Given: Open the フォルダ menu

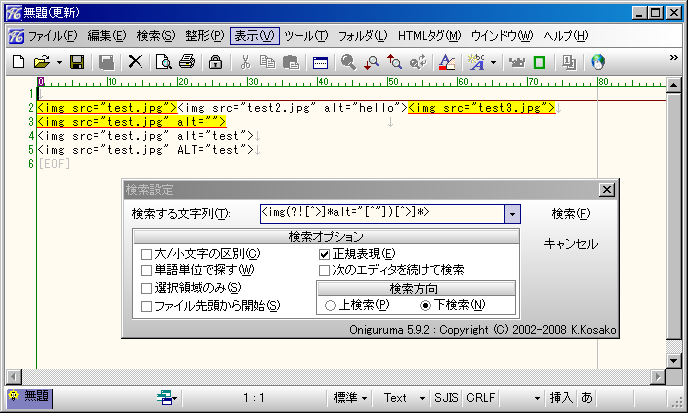Looking at the screenshot, I should [362, 36].
